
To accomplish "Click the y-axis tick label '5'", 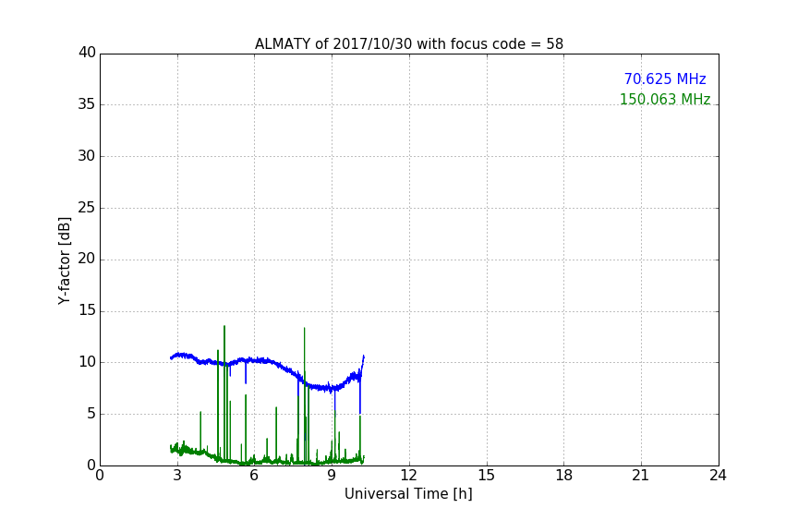I will 91,414.
